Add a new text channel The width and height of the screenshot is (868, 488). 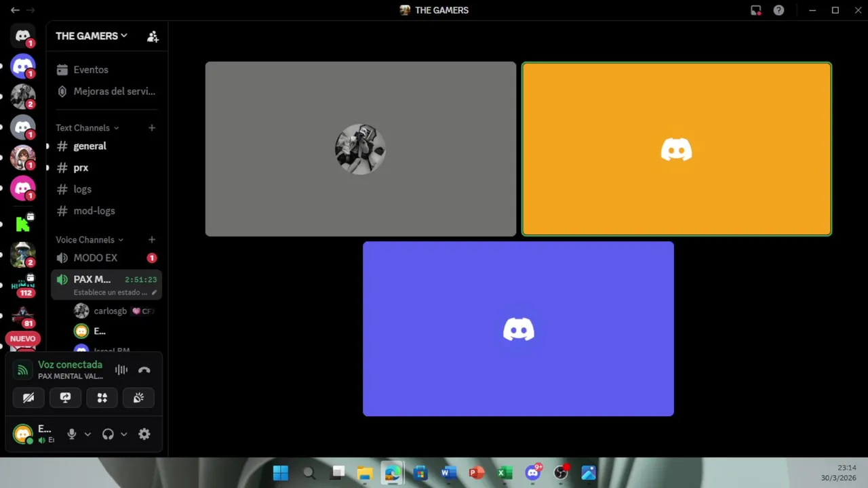(152, 127)
